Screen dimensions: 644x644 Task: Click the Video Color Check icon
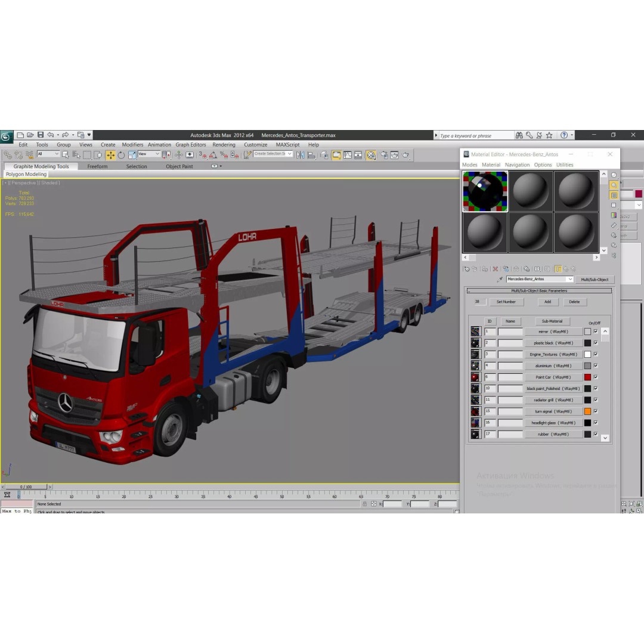click(x=614, y=215)
